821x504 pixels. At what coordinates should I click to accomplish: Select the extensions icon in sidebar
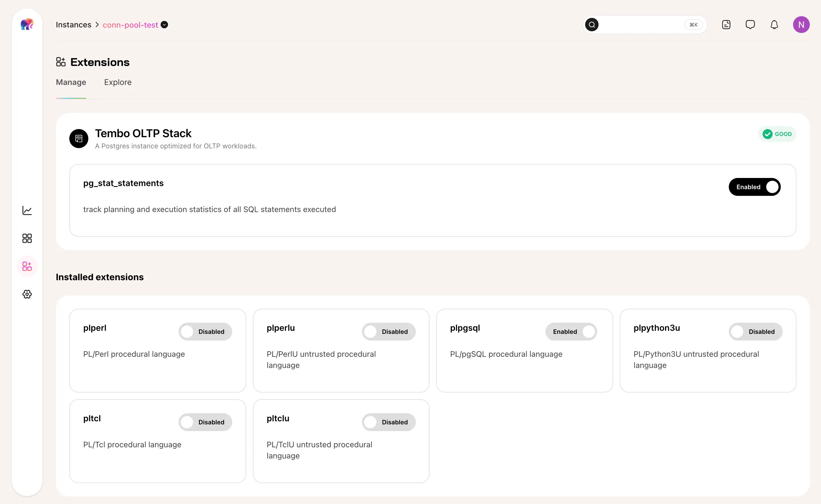coord(27,266)
